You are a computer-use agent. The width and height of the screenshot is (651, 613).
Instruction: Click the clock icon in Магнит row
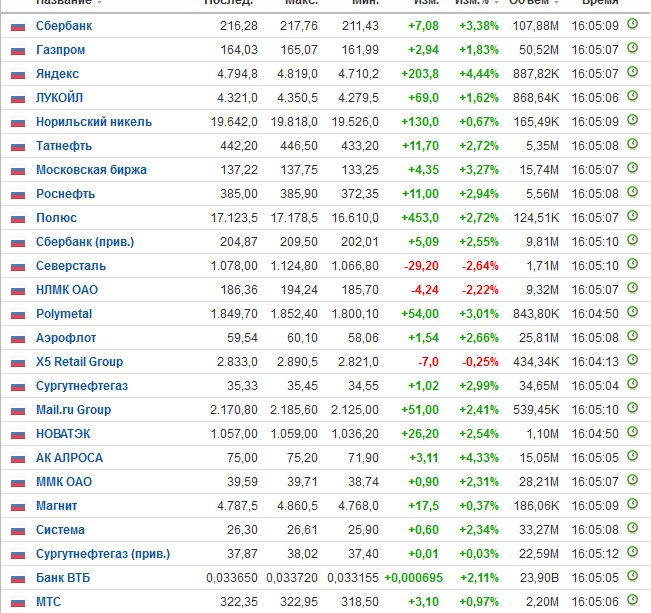pyautogui.click(x=632, y=504)
